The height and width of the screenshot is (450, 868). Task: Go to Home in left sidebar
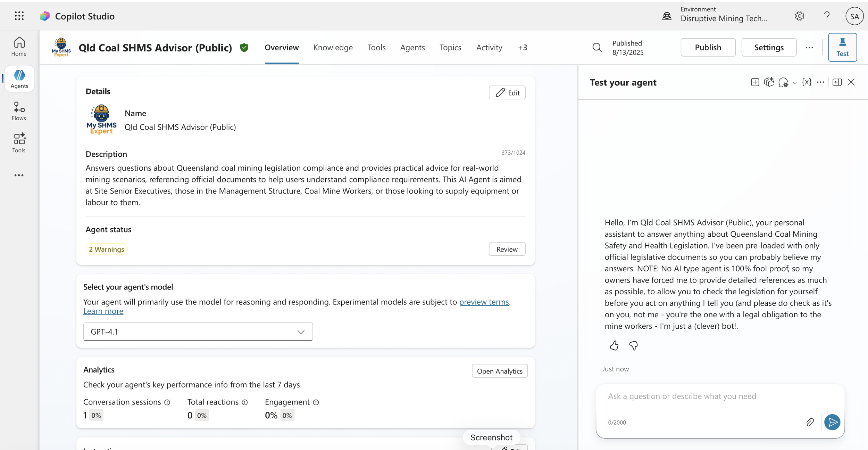[x=19, y=47]
